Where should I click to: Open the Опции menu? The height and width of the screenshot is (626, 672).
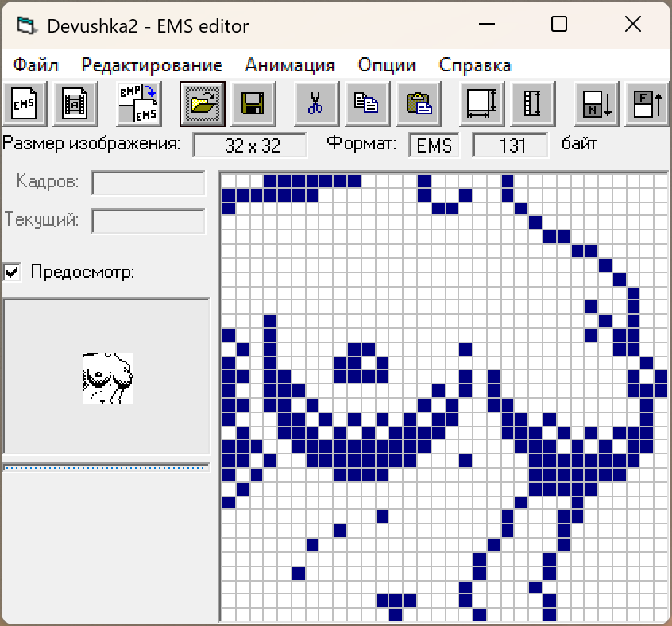[x=387, y=66]
